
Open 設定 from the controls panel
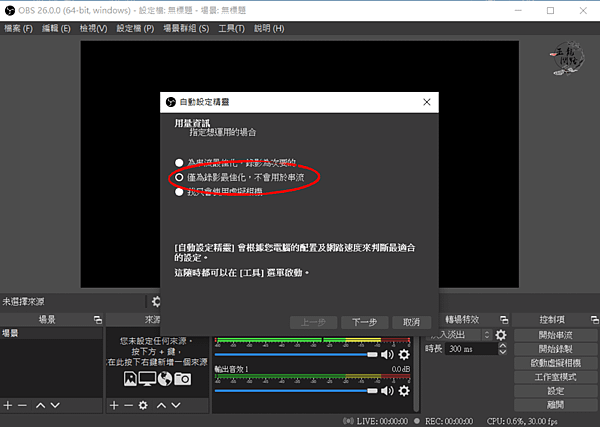(x=555, y=391)
